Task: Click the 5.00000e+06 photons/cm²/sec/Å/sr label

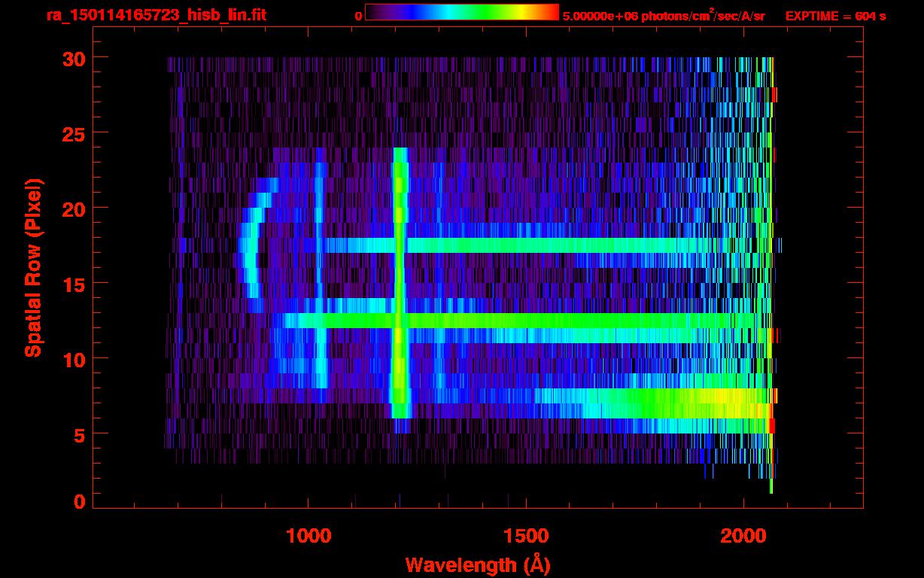Action: [664, 15]
